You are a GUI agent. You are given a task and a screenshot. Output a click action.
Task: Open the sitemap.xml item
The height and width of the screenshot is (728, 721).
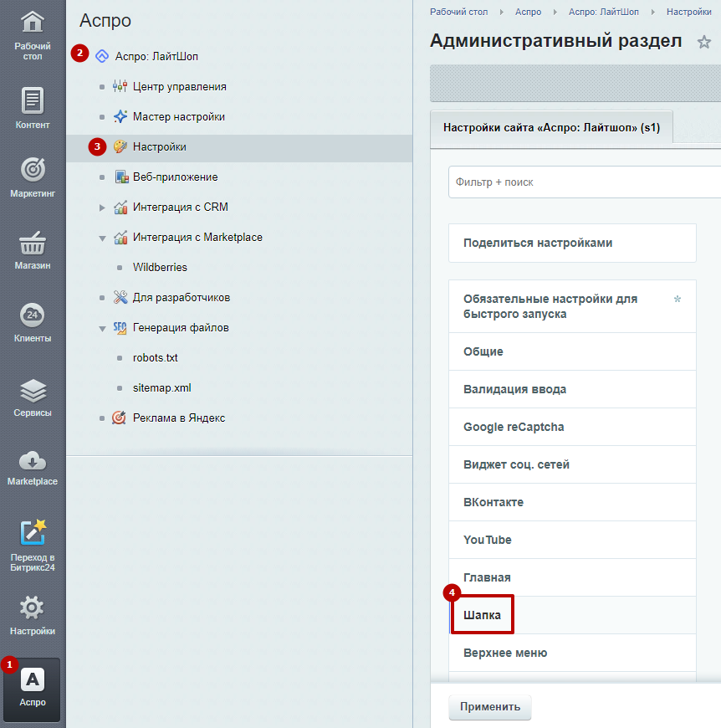coord(161,388)
